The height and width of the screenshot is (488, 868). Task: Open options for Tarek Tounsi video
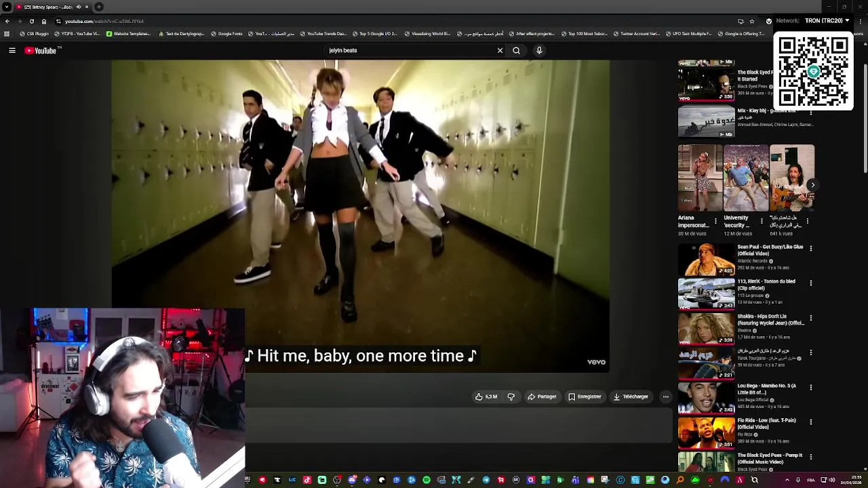810,352
